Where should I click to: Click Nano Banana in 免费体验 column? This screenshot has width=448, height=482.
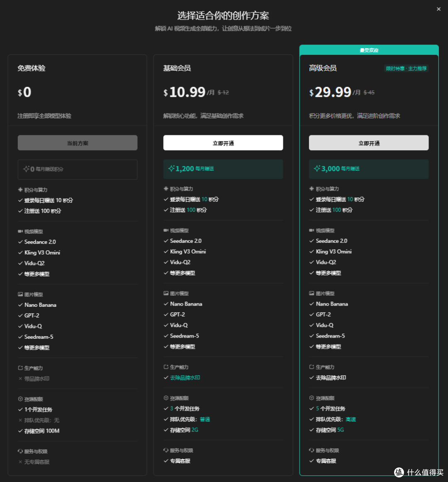click(x=40, y=305)
